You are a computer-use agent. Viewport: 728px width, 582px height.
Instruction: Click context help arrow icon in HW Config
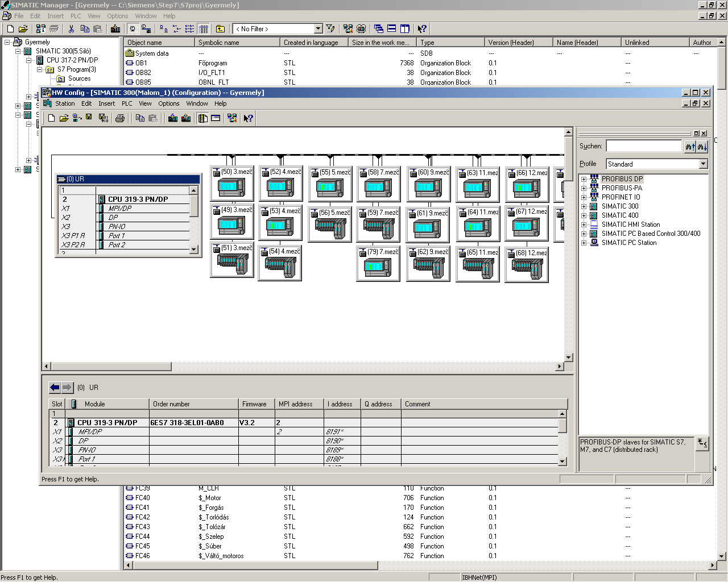coord(248,118)
